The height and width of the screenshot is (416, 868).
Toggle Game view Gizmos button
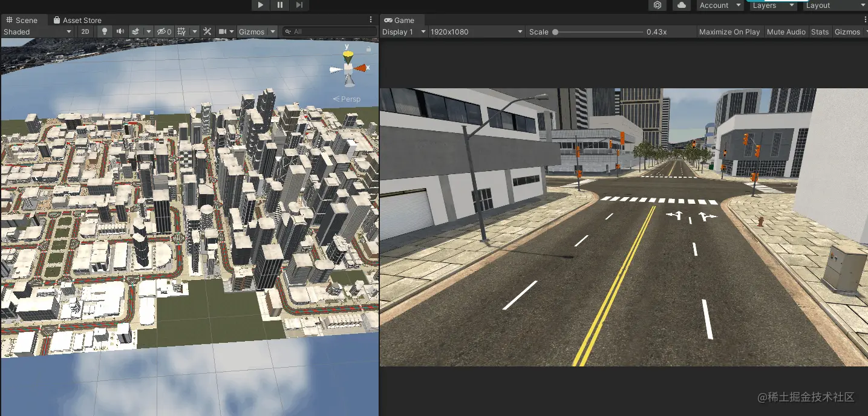pos(847,31)
